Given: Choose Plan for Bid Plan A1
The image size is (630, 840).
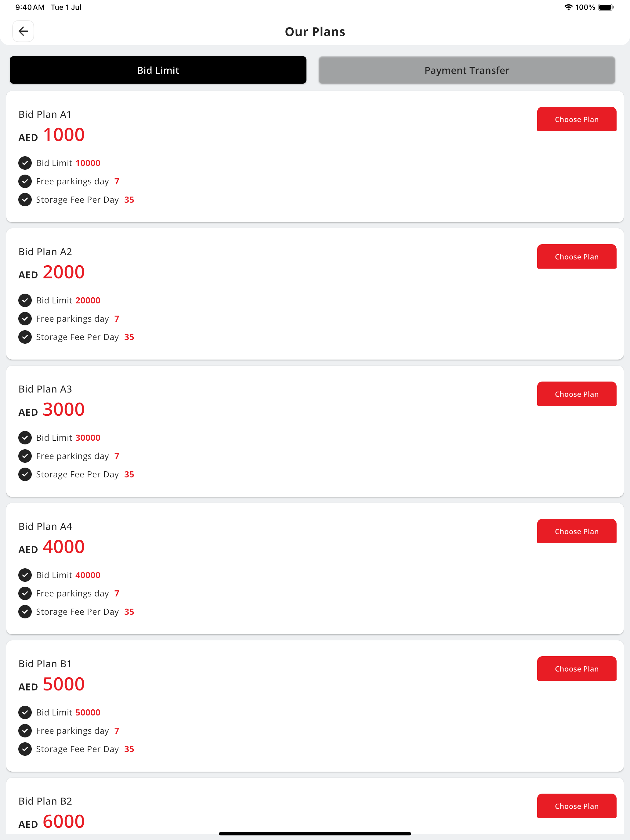Looking at the screenshot, I should [577, 119].
